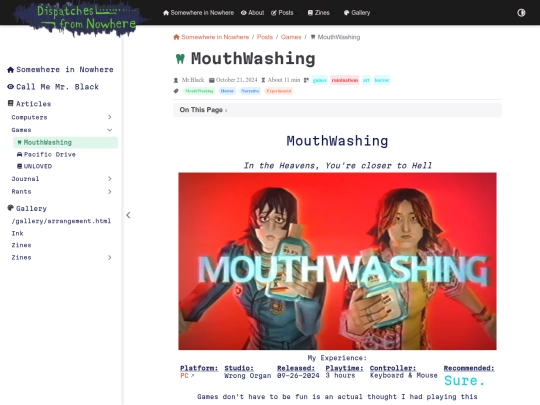Follow the Posts breadcrumb link
Viewport: 540px width, 405px height.
(264, 37)
